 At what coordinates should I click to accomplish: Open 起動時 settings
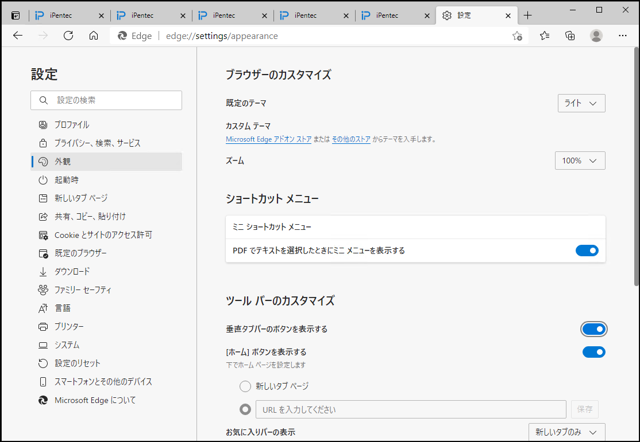tap(106, 180)
